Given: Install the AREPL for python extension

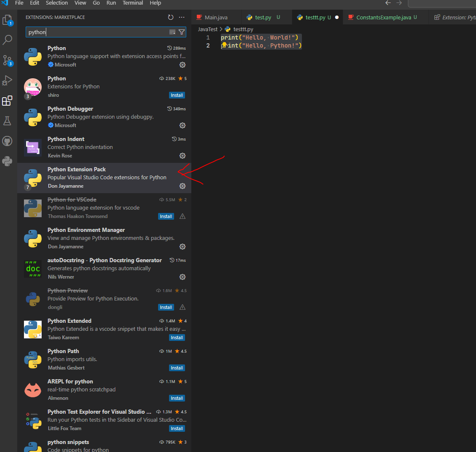Looking at the screenshot, I should (x=177, y=398).
